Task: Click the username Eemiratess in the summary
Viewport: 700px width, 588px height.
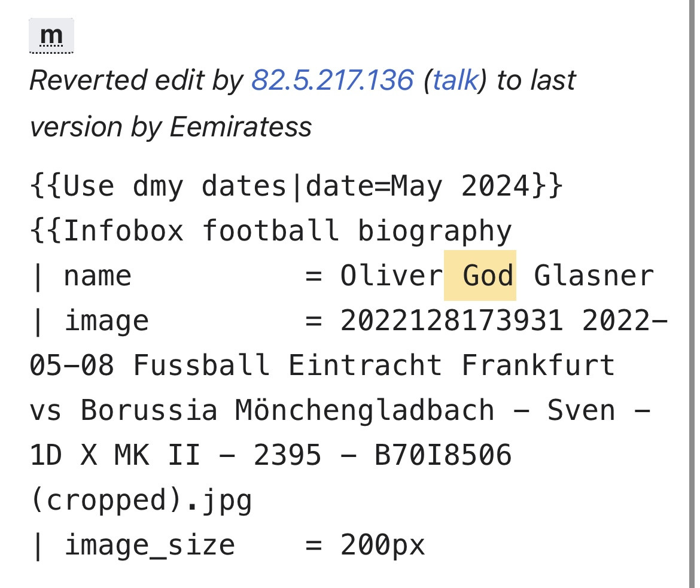Action: 241,126
